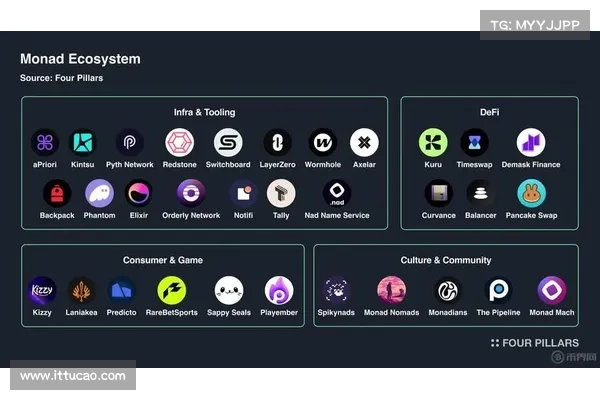Click the LayerZero logo icon

pos(277,143)
